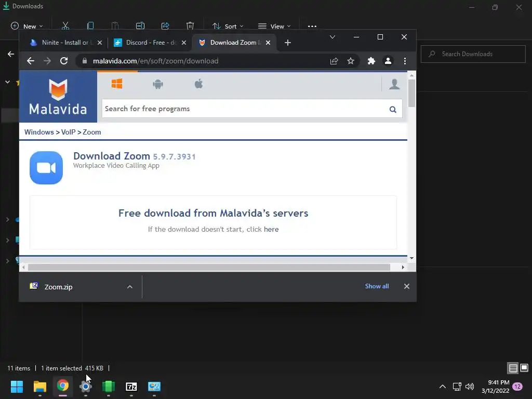Click Share icon in Downloads toolbar

coord(165,26)
